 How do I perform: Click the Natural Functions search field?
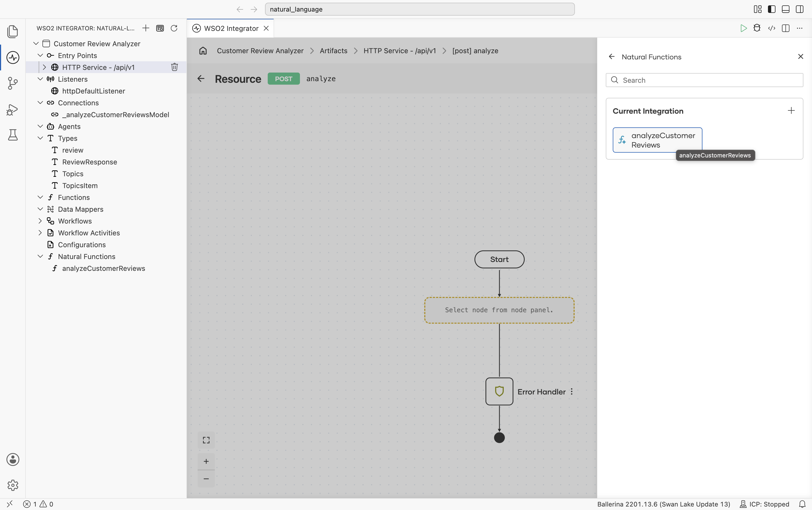coord(704,80)
